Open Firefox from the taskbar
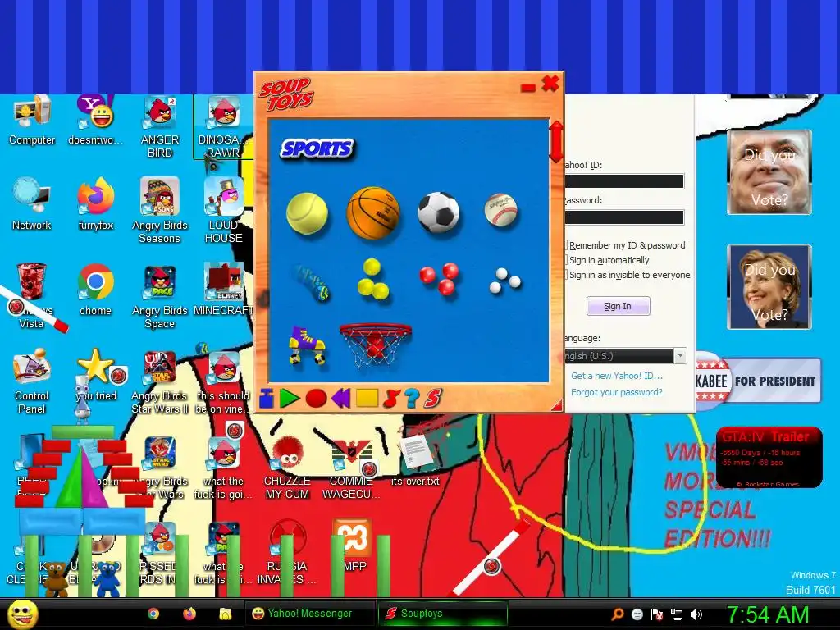Viewport: 840px width, 630px height. (189, 614)
